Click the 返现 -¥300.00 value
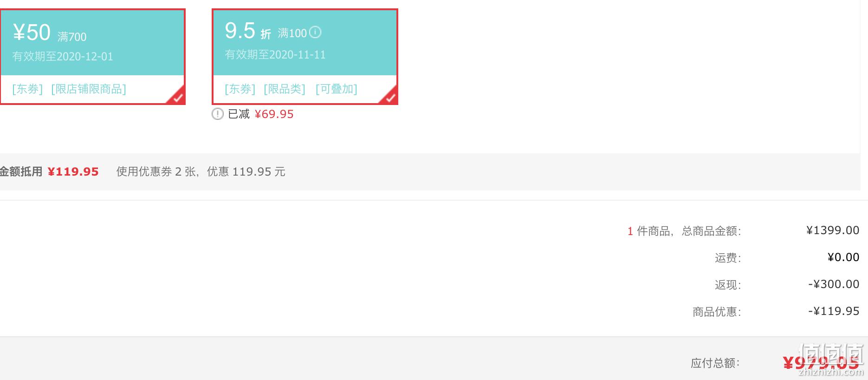The image size is (868, 380). click(x=834, y=284)
